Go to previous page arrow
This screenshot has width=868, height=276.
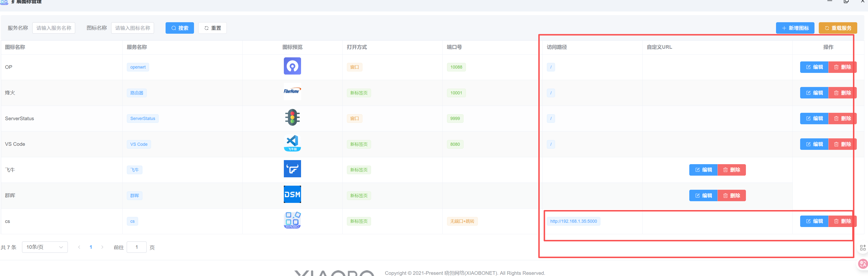79,247
